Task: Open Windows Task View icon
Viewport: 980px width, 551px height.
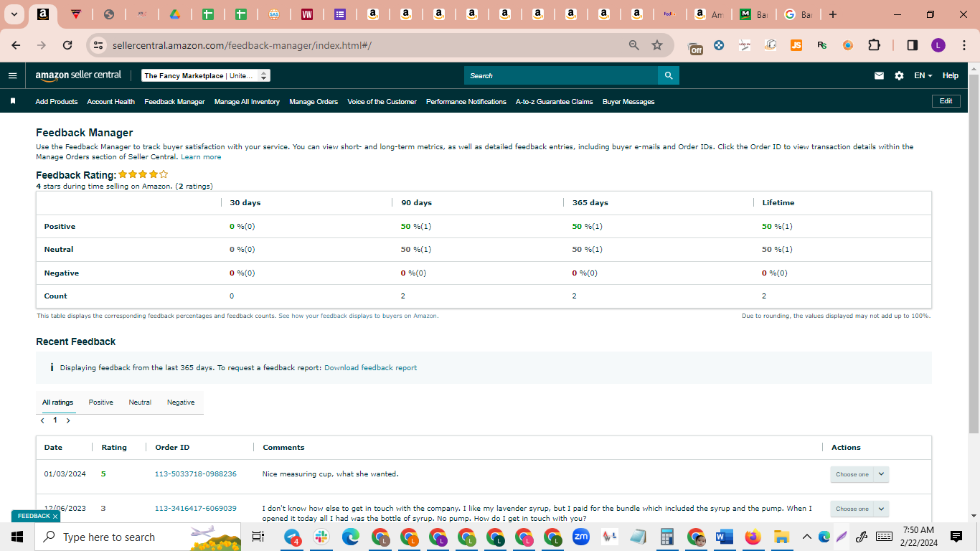Action: (258, 537)
